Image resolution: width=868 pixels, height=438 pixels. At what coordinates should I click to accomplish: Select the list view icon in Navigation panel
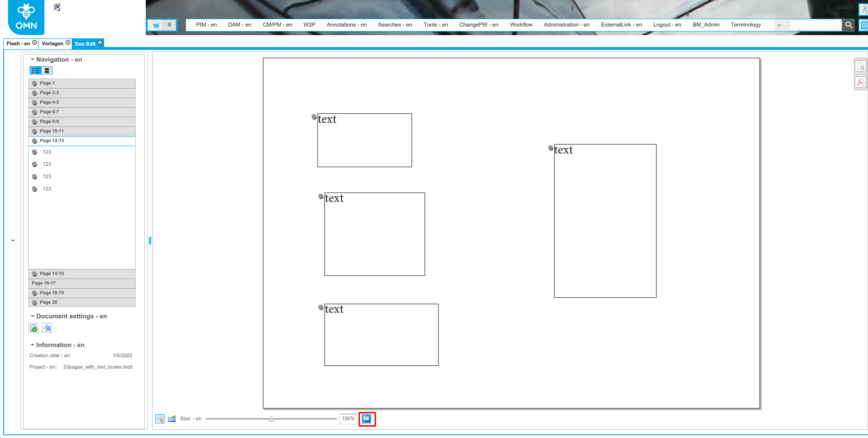pos(35,70)
